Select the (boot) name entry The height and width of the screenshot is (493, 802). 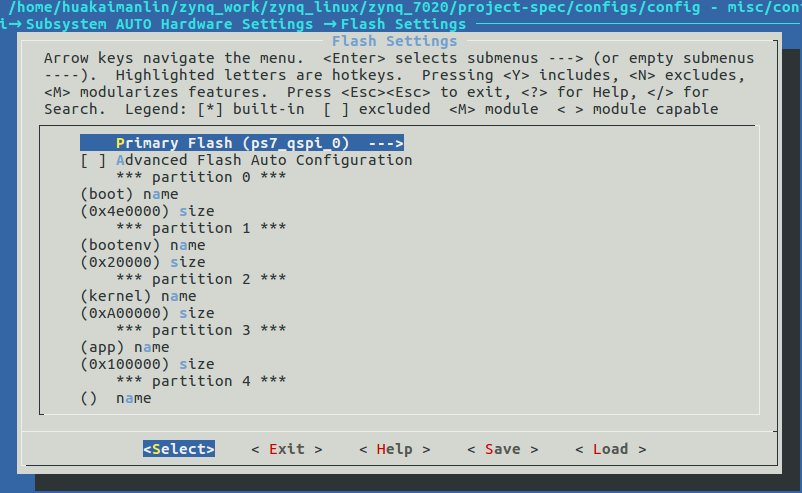[x=129, y=194]
